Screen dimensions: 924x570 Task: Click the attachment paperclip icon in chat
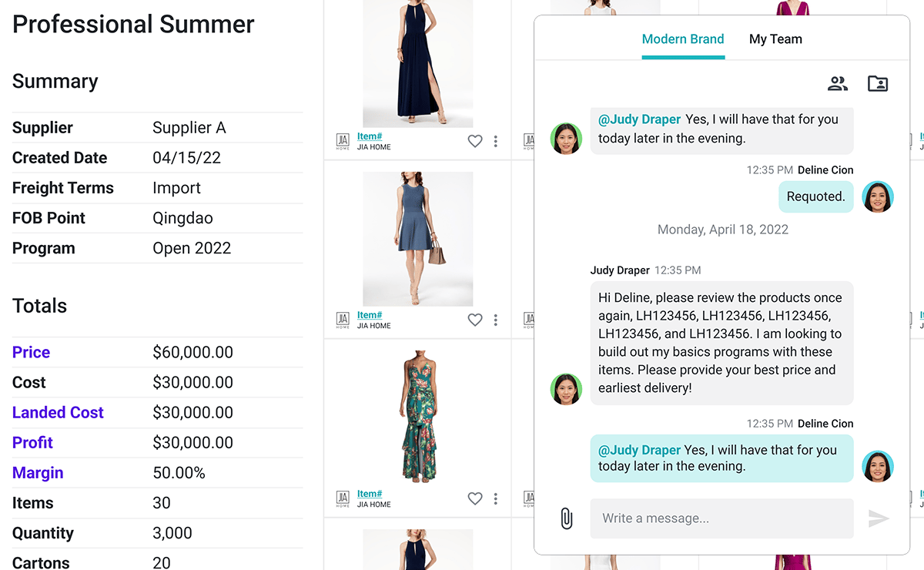566,518
